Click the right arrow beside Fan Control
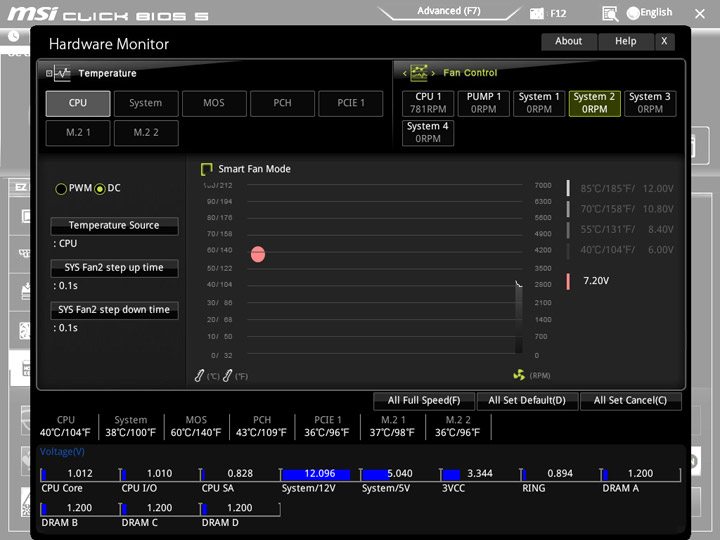The height and width of the screenshot is (540, 720). (x=433, y=73)
